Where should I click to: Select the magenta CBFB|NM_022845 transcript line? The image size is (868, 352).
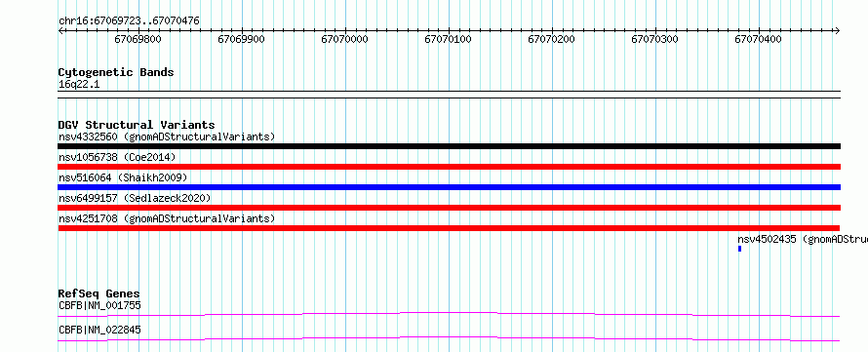[x=449, y=338]
